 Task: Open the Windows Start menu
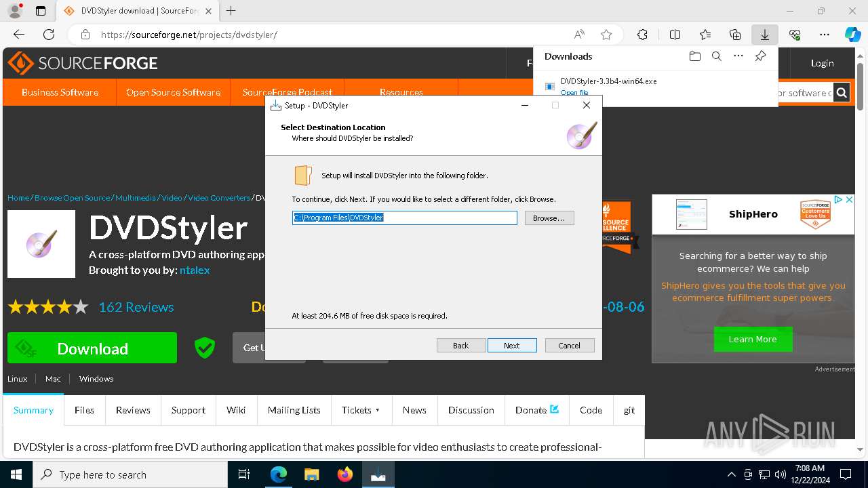click(x=16, y=474)
